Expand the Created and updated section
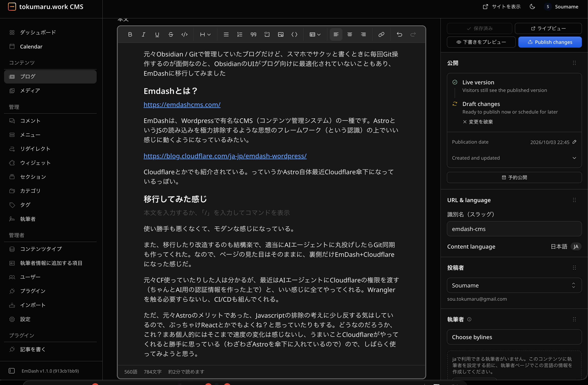This screenshot has width=588, height=385. coord(514,158)
